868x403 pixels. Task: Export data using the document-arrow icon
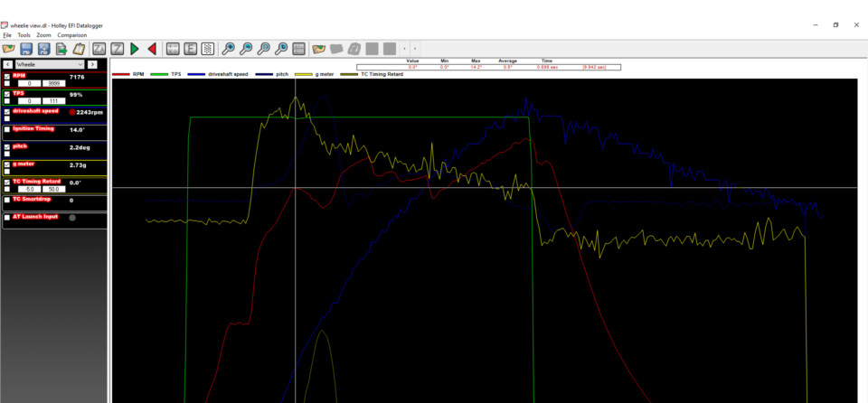61,49
